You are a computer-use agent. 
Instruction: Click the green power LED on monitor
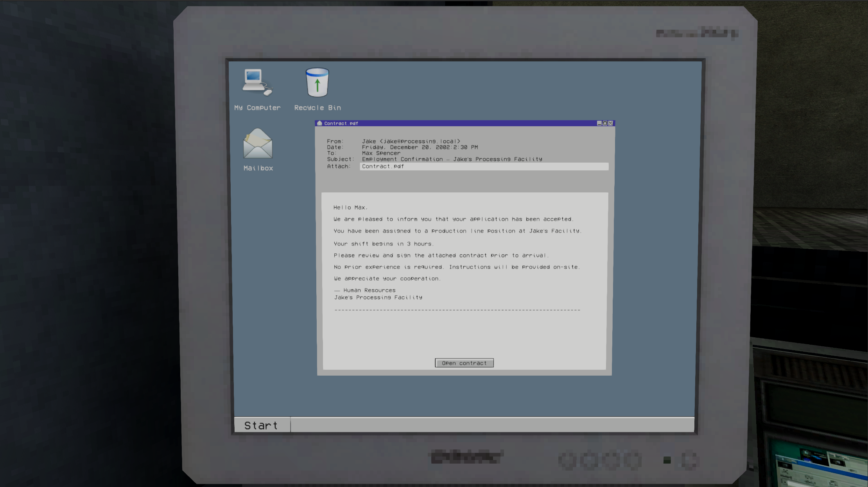pos(667,460)
